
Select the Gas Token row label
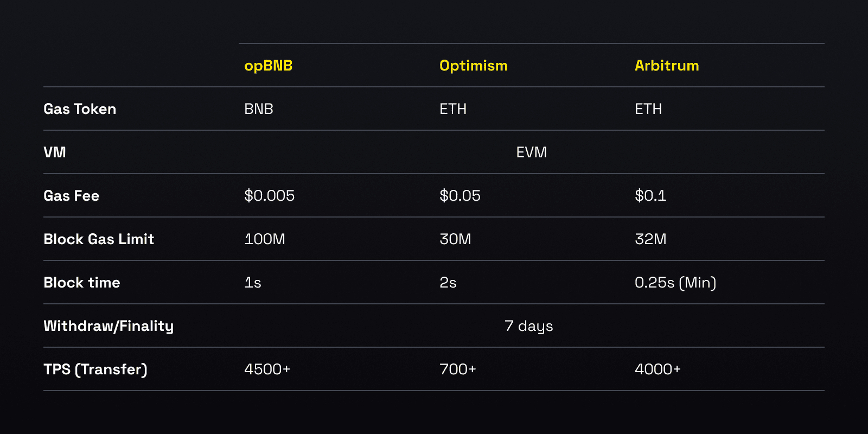pyautogui.click(x=80, y=109)
